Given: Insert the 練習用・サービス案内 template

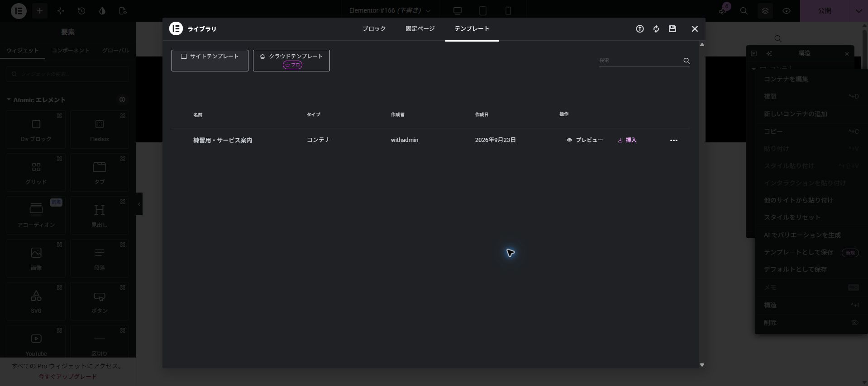Looking at the screenshot, I should point(627,140).
